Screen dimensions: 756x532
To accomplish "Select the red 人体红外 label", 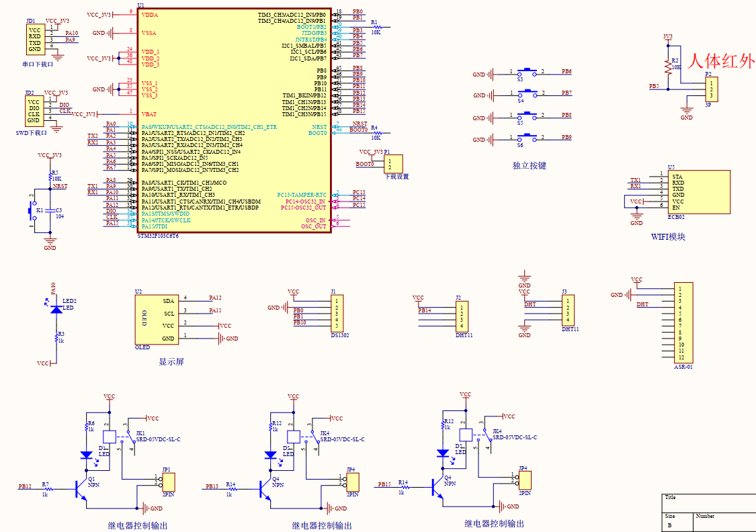I will coord(720,62).
